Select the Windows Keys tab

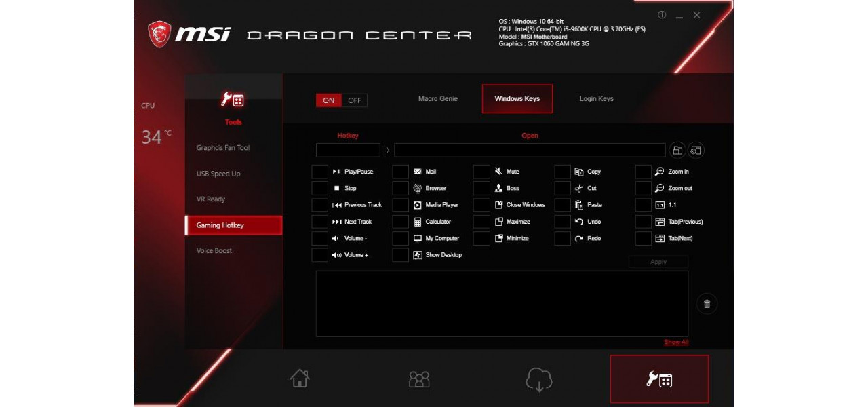click(517, 99)
